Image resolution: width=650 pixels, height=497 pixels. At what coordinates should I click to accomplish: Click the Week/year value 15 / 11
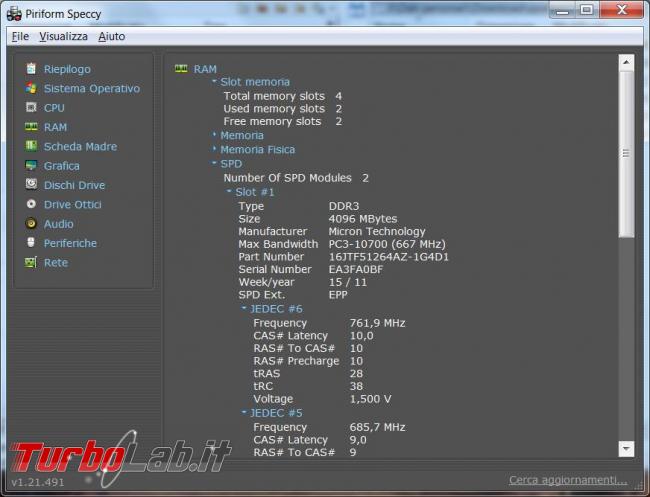pos(347,282)
